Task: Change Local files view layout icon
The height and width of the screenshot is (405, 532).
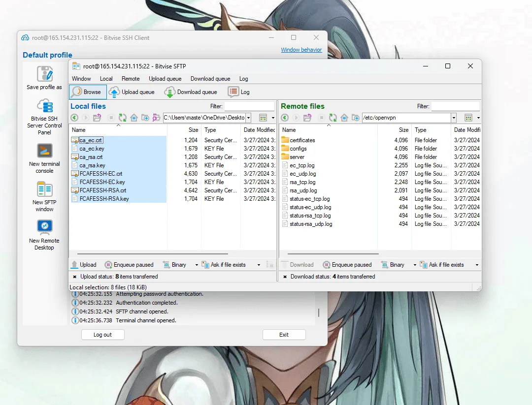Action: coord(263,118)
